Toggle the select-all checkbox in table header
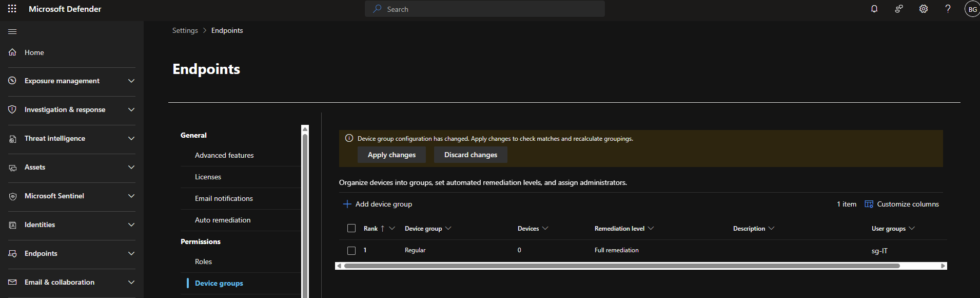980x298 pixels. click(x=351, y=228)
